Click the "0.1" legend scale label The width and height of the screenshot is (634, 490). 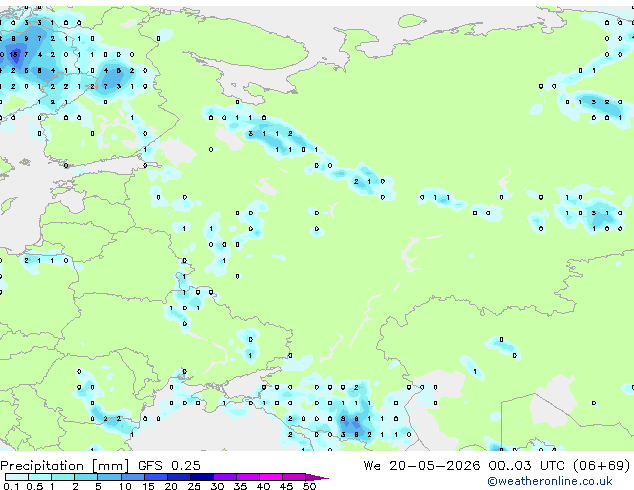click(11, 486)
